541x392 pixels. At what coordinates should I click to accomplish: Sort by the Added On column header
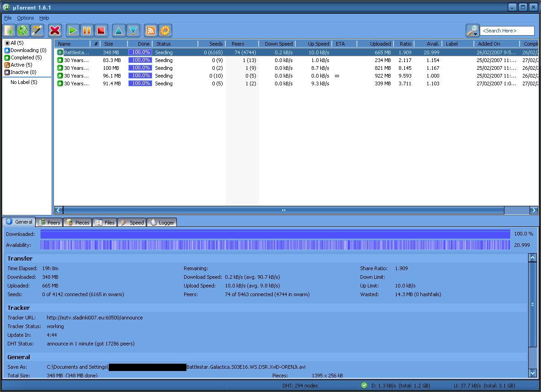497,44
